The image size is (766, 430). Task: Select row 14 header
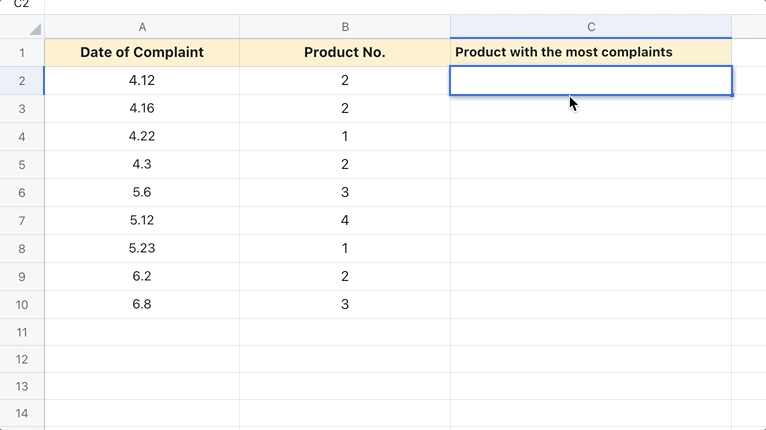pyautogui.click(x=22, y=413)
